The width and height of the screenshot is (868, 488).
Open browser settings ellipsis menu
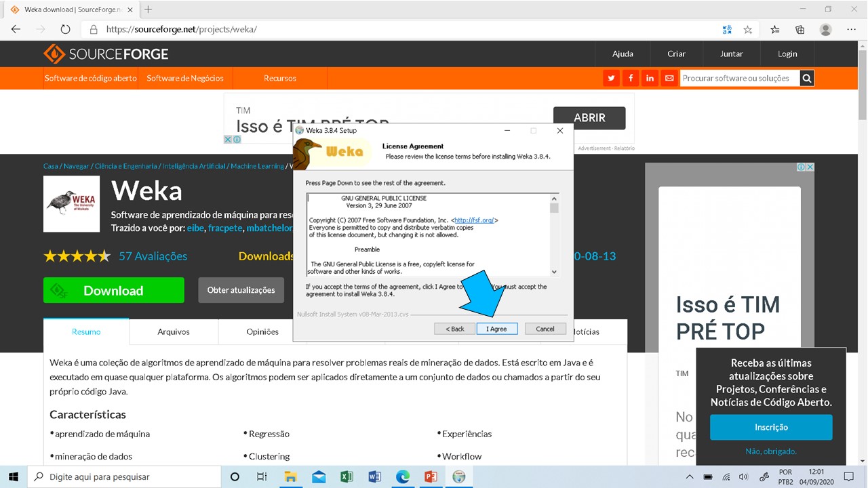pos(851,29)
